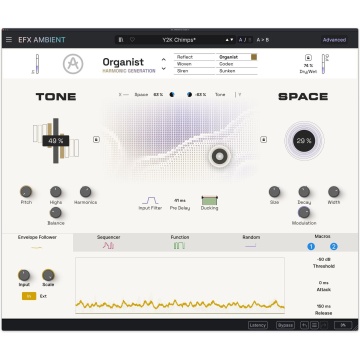
Task: Toggle the Bypass button
Action: (285, 325)
